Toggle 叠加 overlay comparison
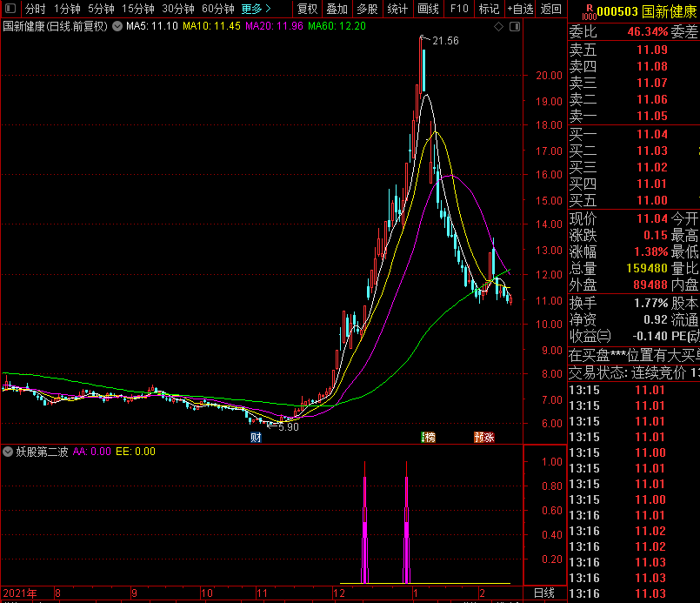The image size is (700, 603). 337,9
